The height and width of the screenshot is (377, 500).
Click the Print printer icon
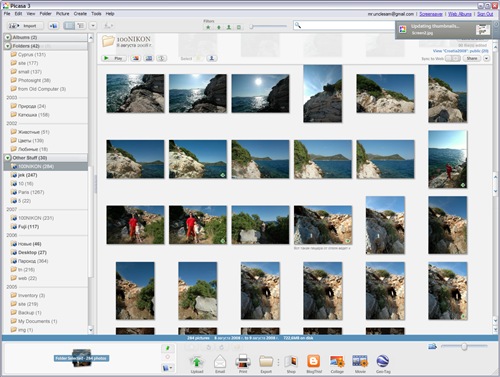243,361
